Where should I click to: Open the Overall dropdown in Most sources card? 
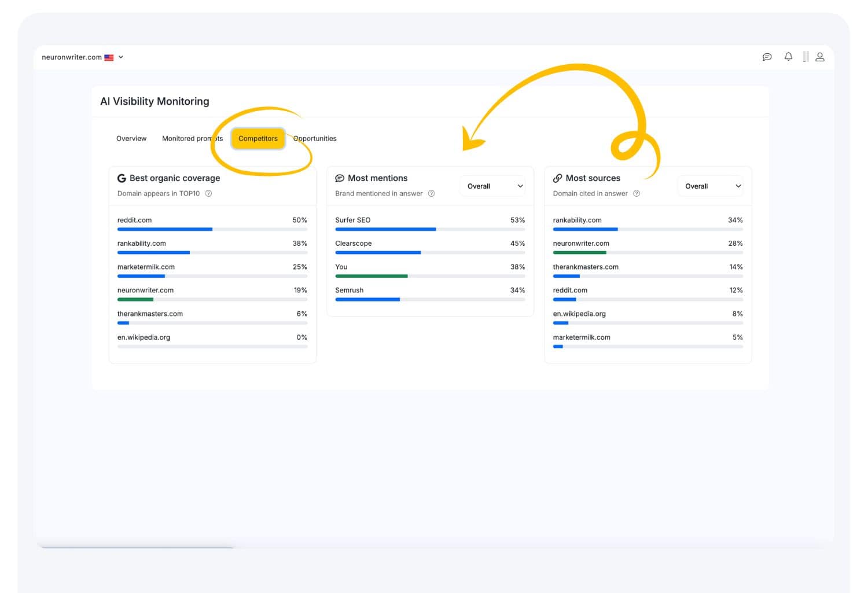pyautogui.click(x=711, y=186)
